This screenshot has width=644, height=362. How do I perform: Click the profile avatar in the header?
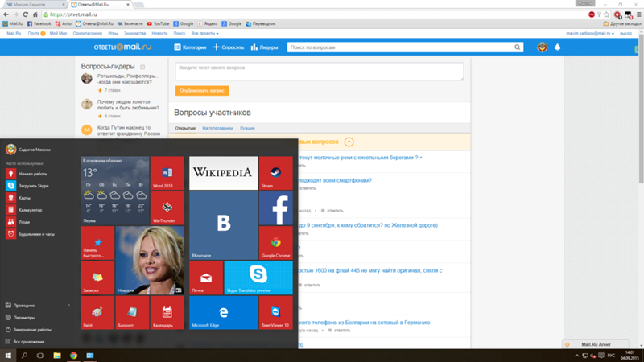click(x=542, y=47)
